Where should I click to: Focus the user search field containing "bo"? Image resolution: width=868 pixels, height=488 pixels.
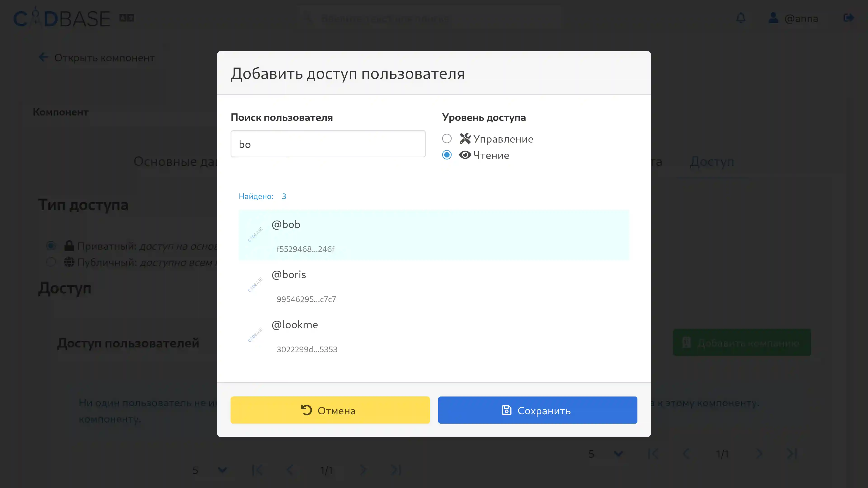(x=328, y=144)
